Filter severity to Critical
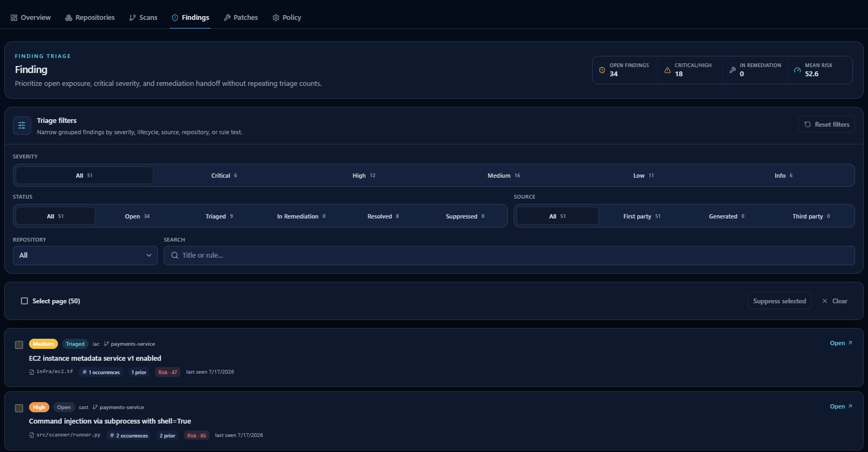Image resolution: width=868 pixels, height=452 pixels. (x=224, y=176)
